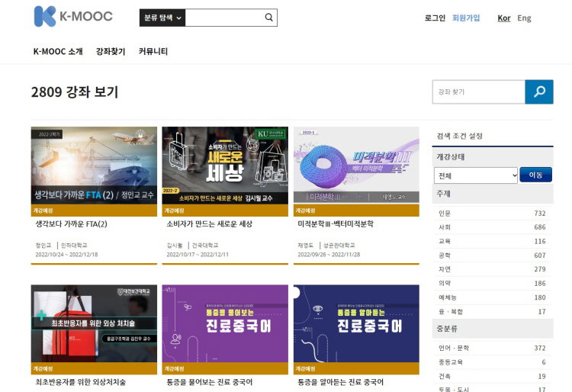Click the header search magnifier icon

(x=269, y=18)
